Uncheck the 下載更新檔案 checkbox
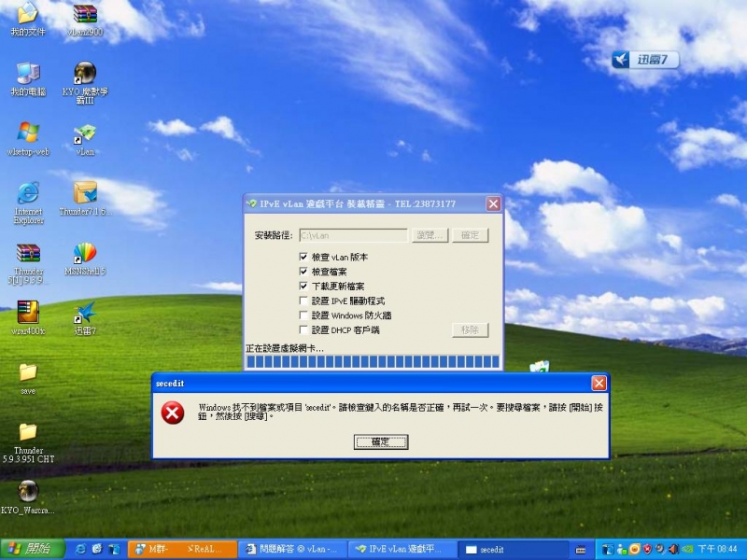 pyautogui.click(x=303, y=286)
